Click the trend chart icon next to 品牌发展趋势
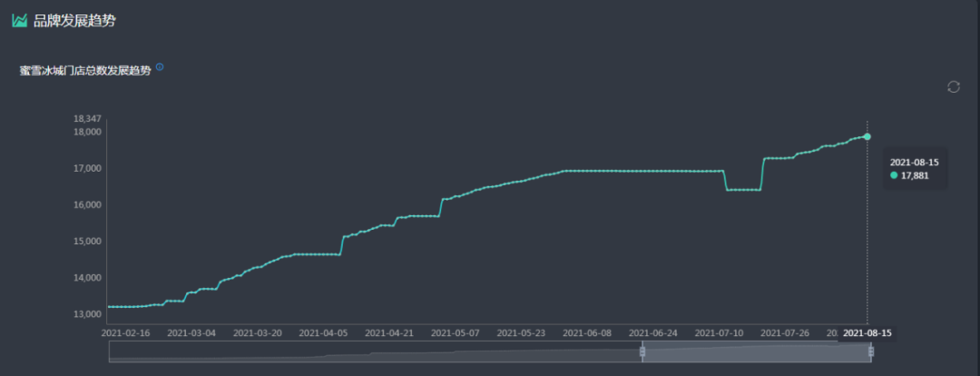This screenshot has width=980, height=376. [x=20, y=21]
